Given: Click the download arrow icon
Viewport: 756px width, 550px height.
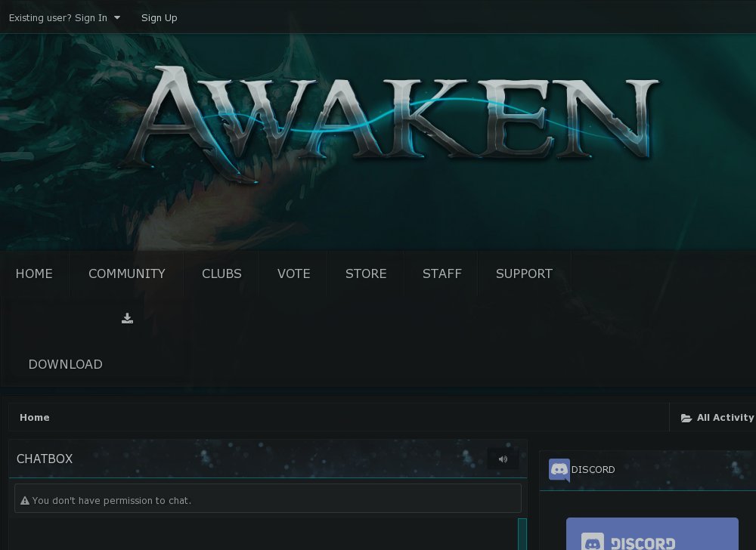Looking at the screenshot, I should point(127,318).
